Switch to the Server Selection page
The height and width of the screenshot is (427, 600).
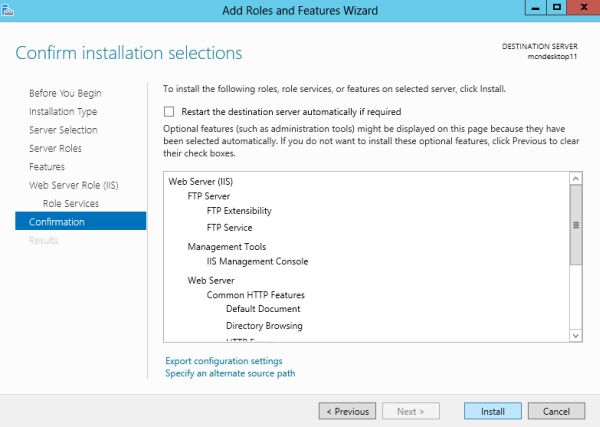point(63,130)
